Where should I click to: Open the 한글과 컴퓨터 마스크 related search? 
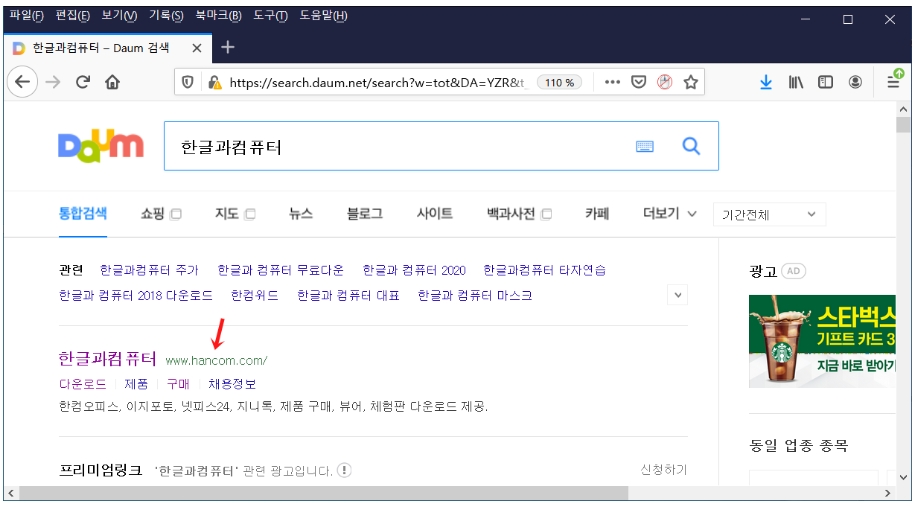(x=475, y=295)
